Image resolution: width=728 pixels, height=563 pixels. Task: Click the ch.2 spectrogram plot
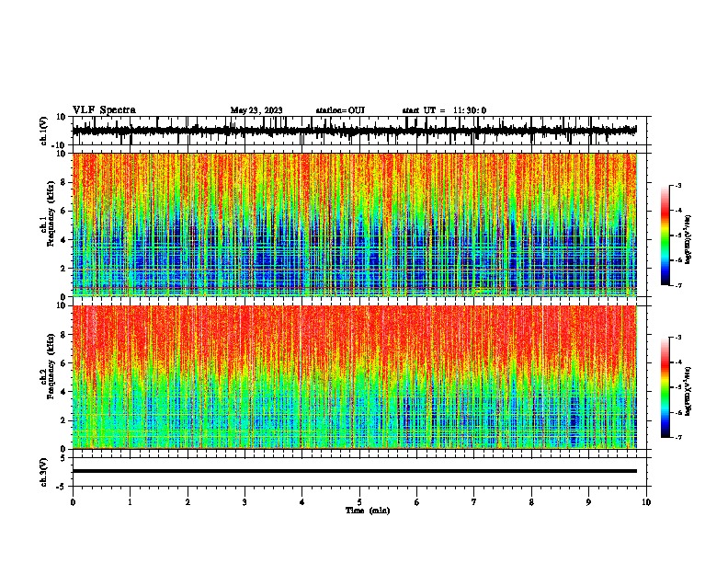(x=354, y=377)
